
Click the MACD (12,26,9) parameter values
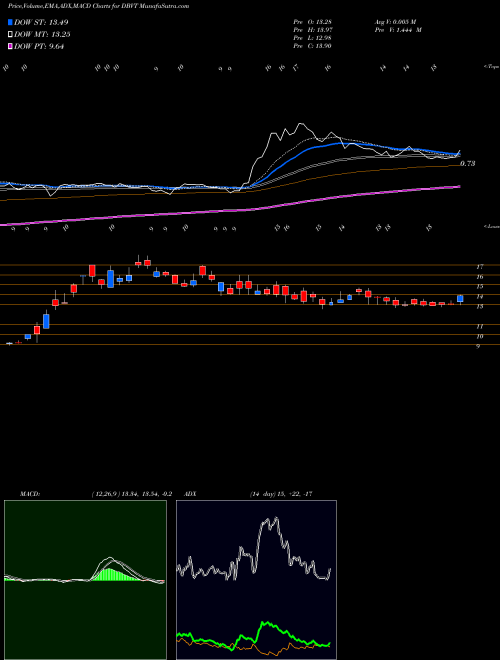pos(131,494)
